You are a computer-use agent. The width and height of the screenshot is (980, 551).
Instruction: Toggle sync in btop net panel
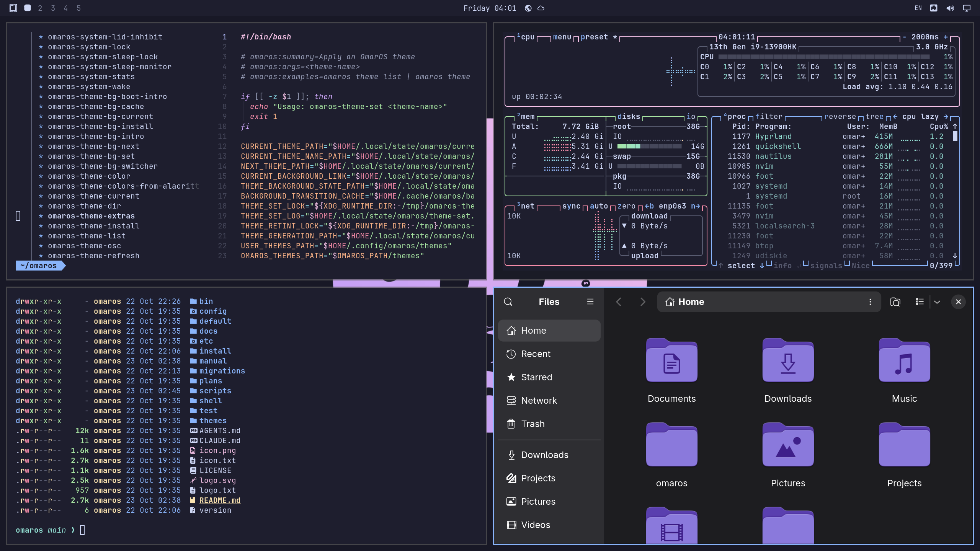(571, 206)
